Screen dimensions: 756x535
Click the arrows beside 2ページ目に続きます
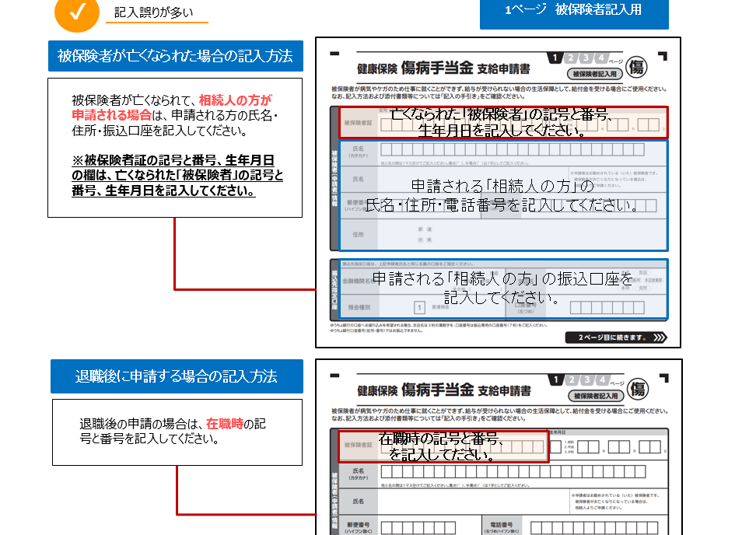pos(660,337)
